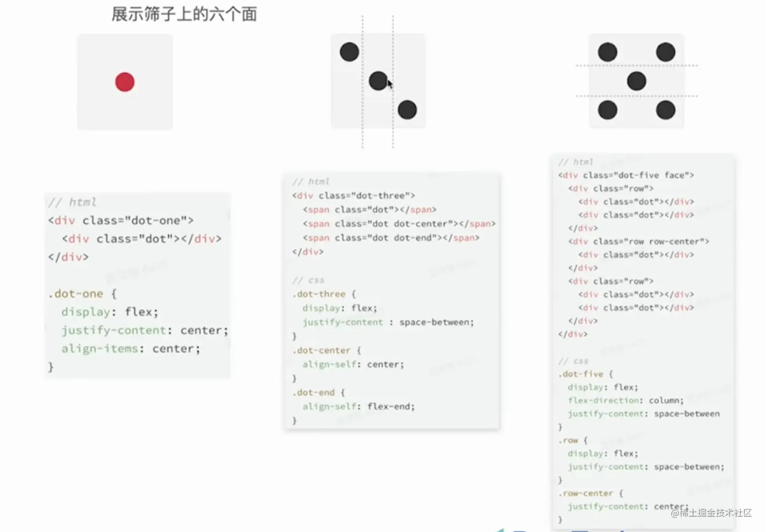Click the top-right dot of the five-dot dice
The height and width of the screenshot is (532, 766).
coord(666,52)
